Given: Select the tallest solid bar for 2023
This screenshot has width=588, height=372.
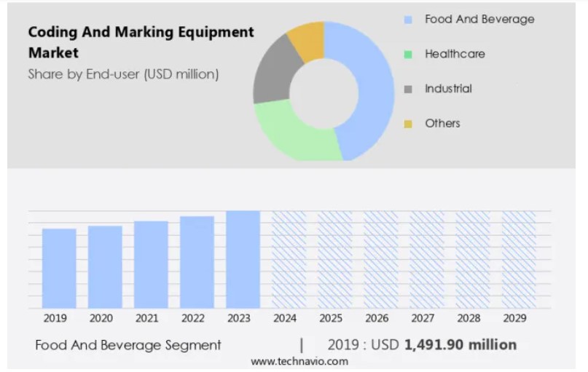Looking at the screenshot, I should click(243, 259).
